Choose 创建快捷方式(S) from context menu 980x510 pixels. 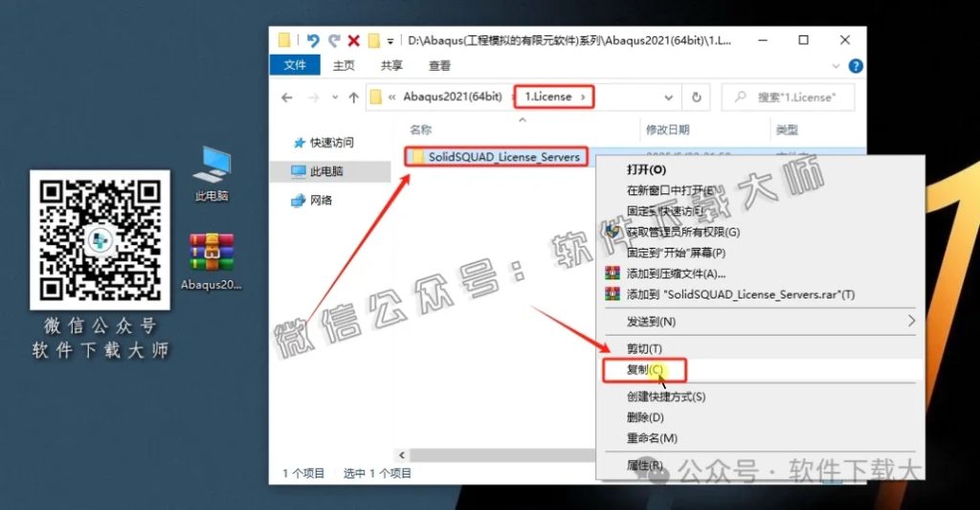click(666, 396)
